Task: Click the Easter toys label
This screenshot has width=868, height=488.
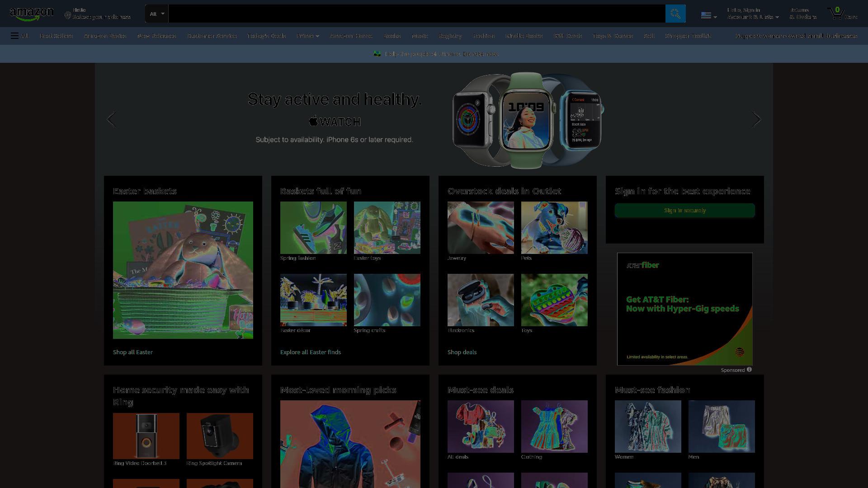Action: [x=367, y=258]
